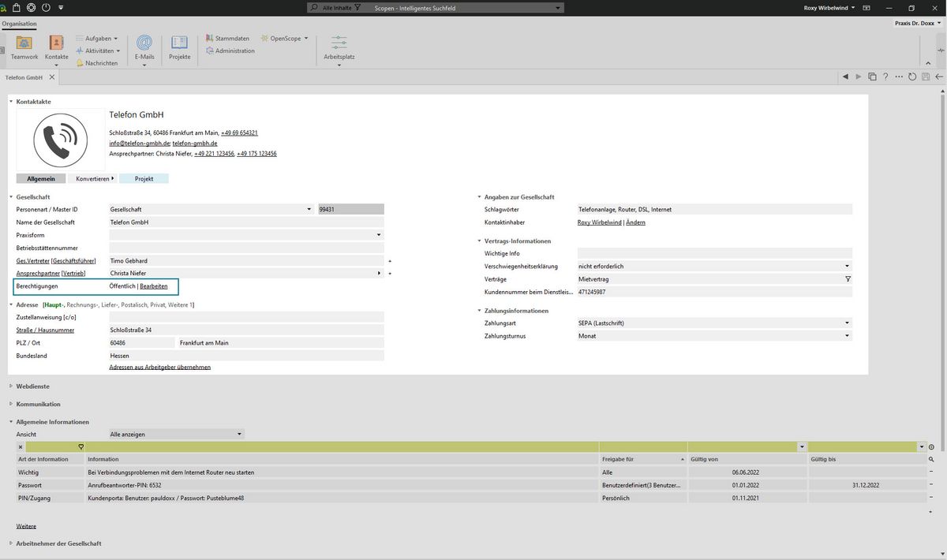Screen dimensions: 947x560
Task: Click the filter funnel in the information table filter row
Action: [80, 447]
